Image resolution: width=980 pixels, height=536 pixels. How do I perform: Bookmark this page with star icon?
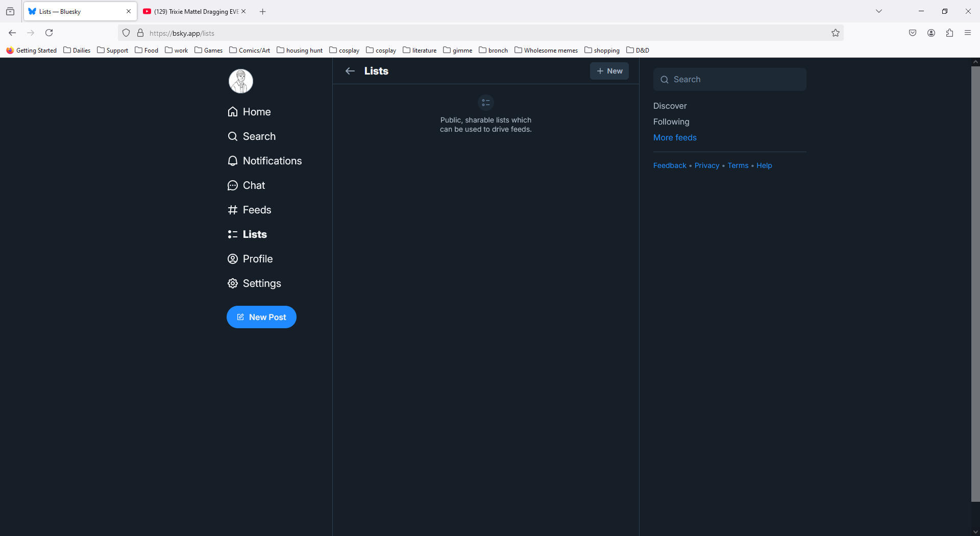coord(836,33)
